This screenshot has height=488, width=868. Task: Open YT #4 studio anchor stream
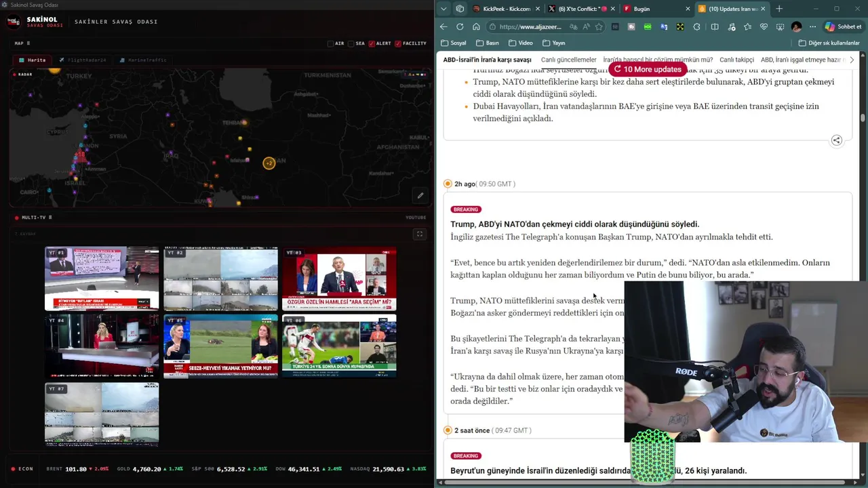102,346
